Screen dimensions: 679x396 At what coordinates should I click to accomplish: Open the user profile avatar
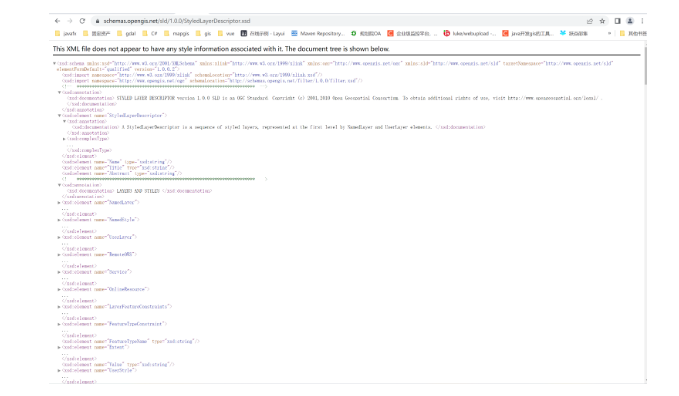click(630, 21)
